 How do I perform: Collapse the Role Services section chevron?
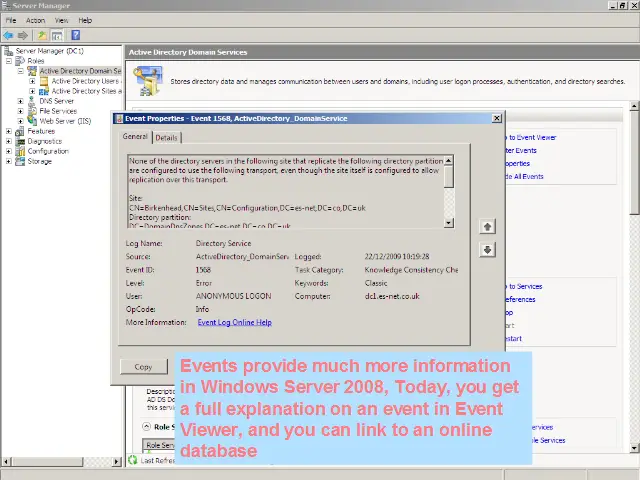[x=147, y=427]
